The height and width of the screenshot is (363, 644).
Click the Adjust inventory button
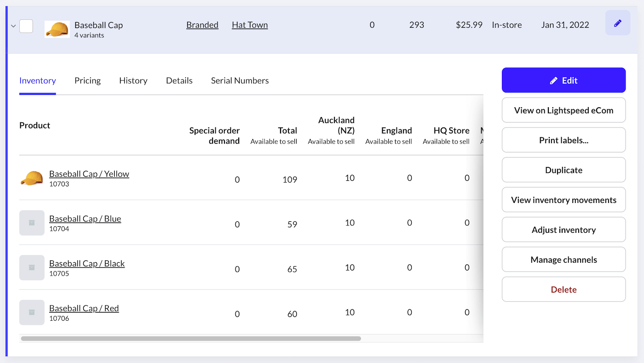tap(563, 230)
